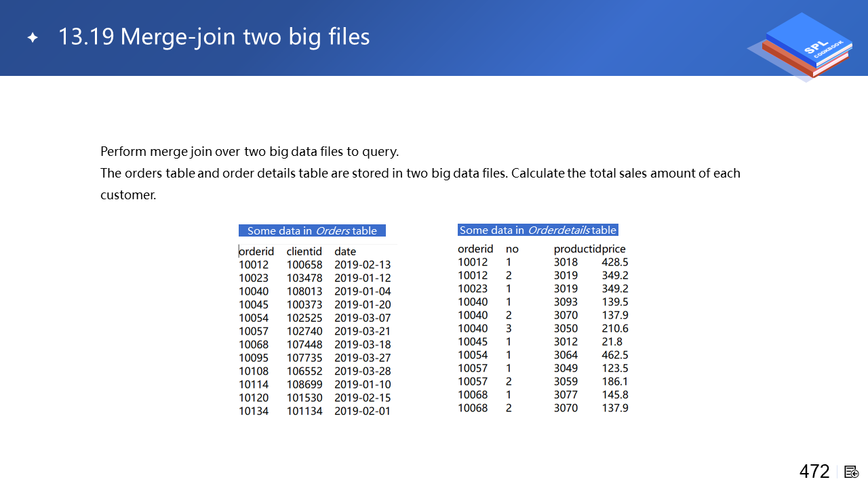The image size is (868, 488).
Task: Select the '13.19 Merge-join two big files' title
Action: point(214,37)
